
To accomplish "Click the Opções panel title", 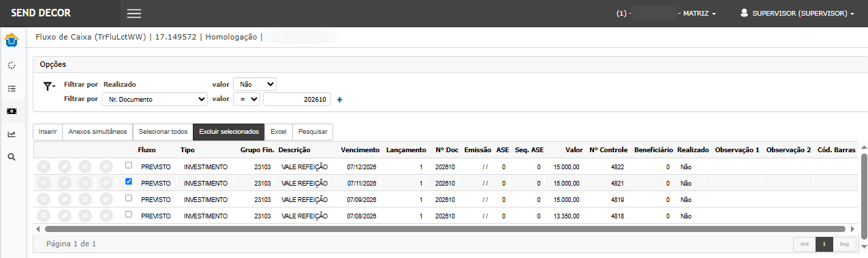I will coord(53,64).
